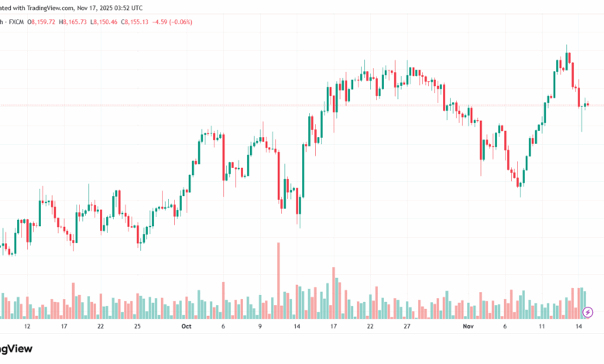Select the High price value 8,165.73
The image size is (604, 364).
[x=74, y=22]
